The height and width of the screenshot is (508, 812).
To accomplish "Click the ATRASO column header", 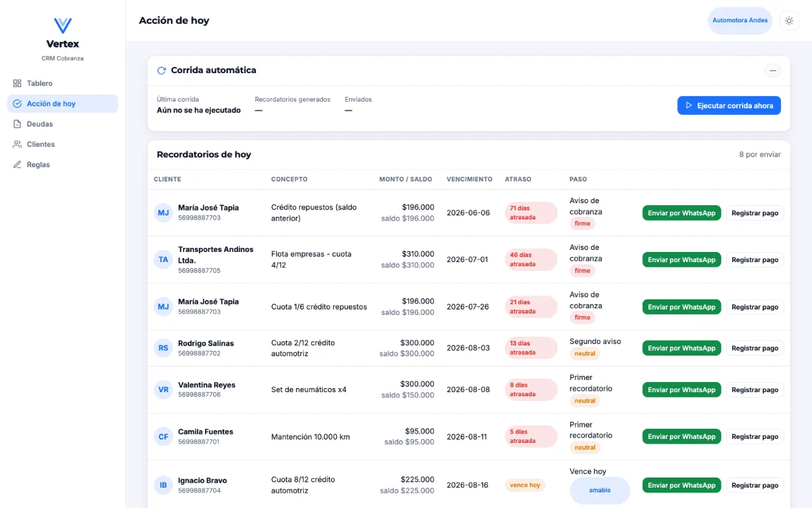I will [518, 179].
